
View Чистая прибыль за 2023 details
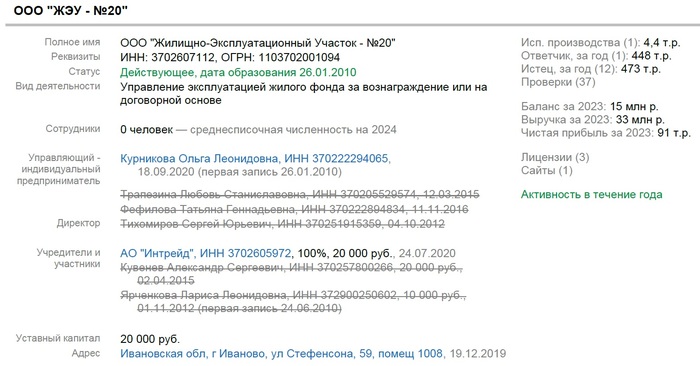pyautogui.click(x=605, y=133)
